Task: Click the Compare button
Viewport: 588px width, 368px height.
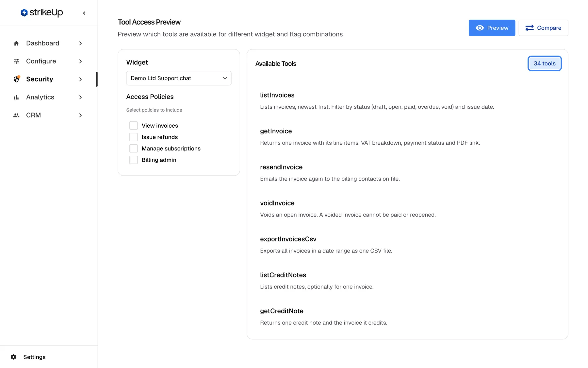Action: click(543, 28)
